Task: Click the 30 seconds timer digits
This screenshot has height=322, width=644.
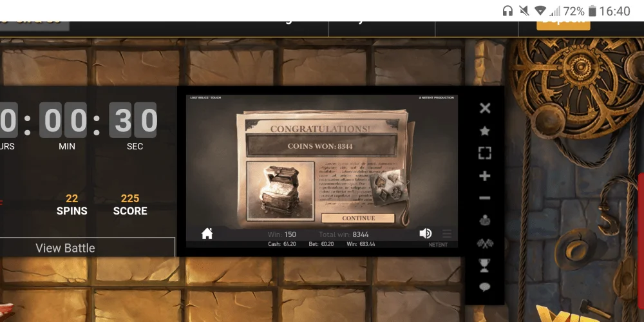Action: point(133,120)
